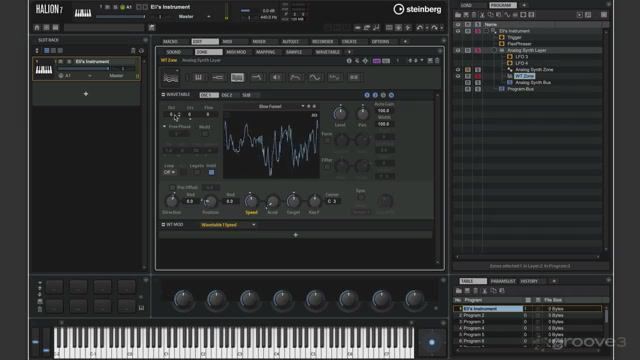Expand the Free Phase disclosure triangle
The width and height of the screenshot is (640, 360).
click(x=164, y=127)
